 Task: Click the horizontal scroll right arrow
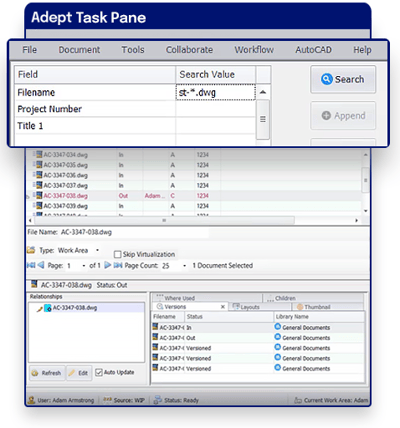[x=356, y=220]
